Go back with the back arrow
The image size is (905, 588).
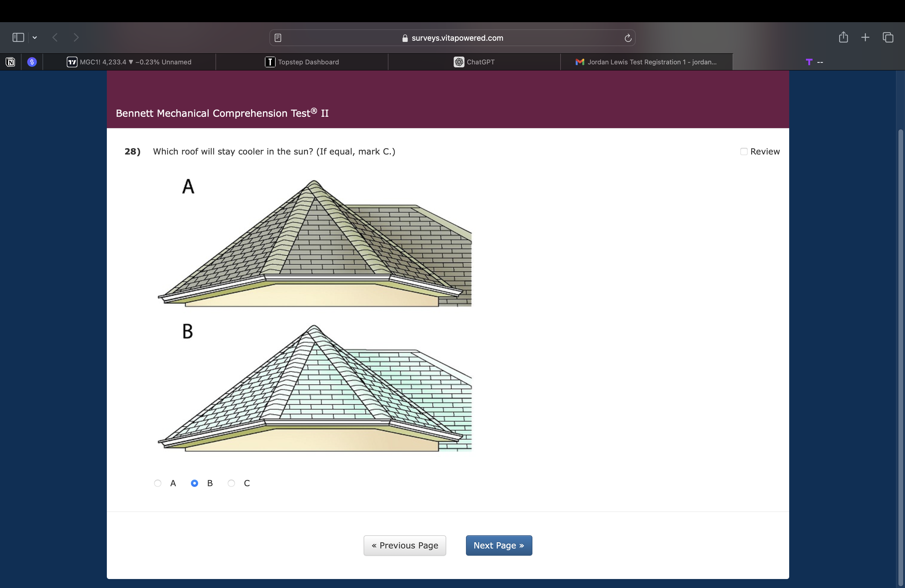55,37
